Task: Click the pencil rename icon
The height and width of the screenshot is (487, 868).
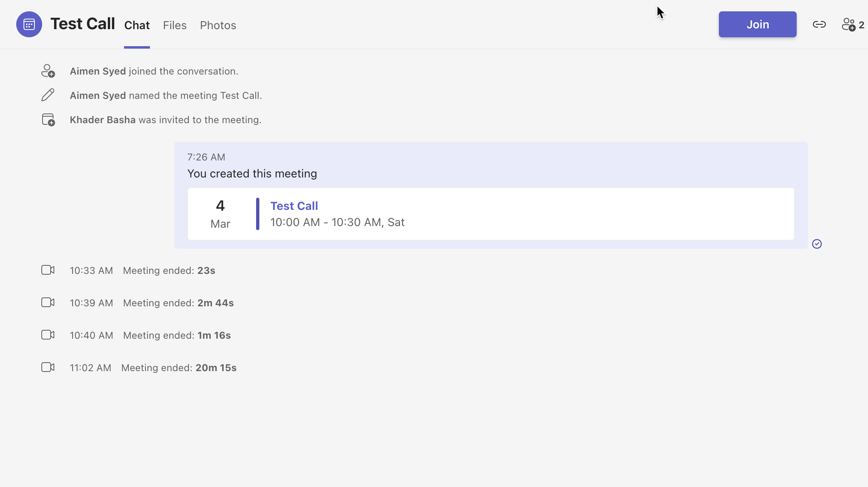Action: point(48,95)
